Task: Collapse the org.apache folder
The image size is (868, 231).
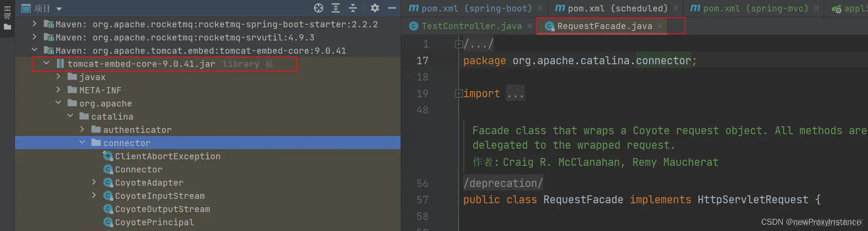Action: (x=58, y=103)
